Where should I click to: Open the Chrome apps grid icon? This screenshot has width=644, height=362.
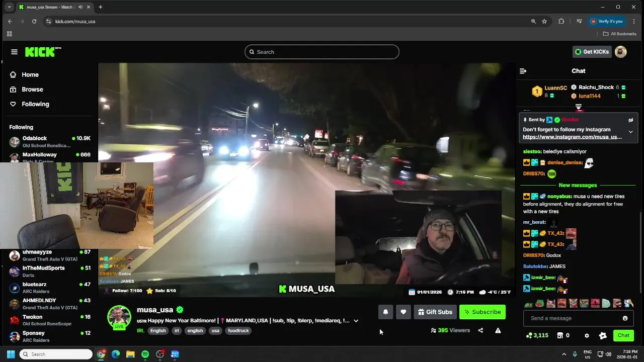click(x=9, y=34)
